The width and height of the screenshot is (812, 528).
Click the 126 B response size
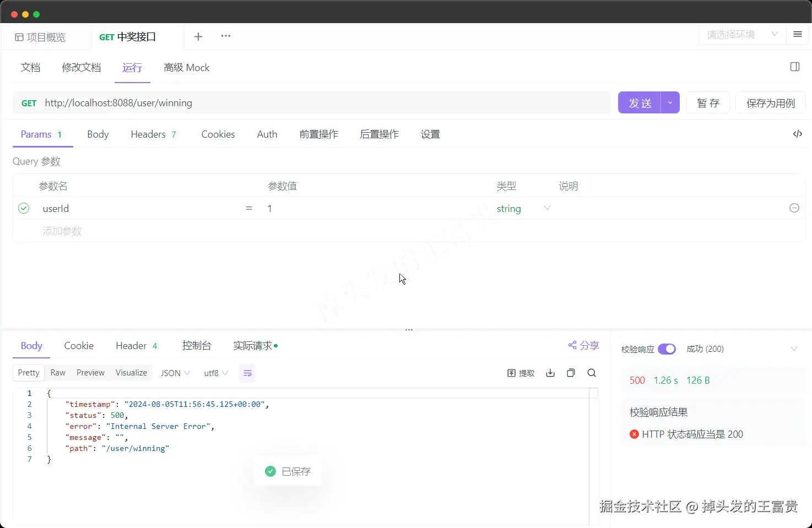[x=698, y=380]
